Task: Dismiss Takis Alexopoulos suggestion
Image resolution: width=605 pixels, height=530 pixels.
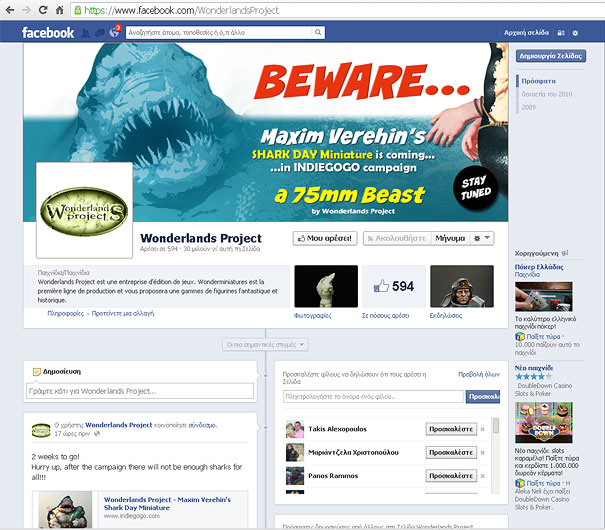Action: (482, 429)
